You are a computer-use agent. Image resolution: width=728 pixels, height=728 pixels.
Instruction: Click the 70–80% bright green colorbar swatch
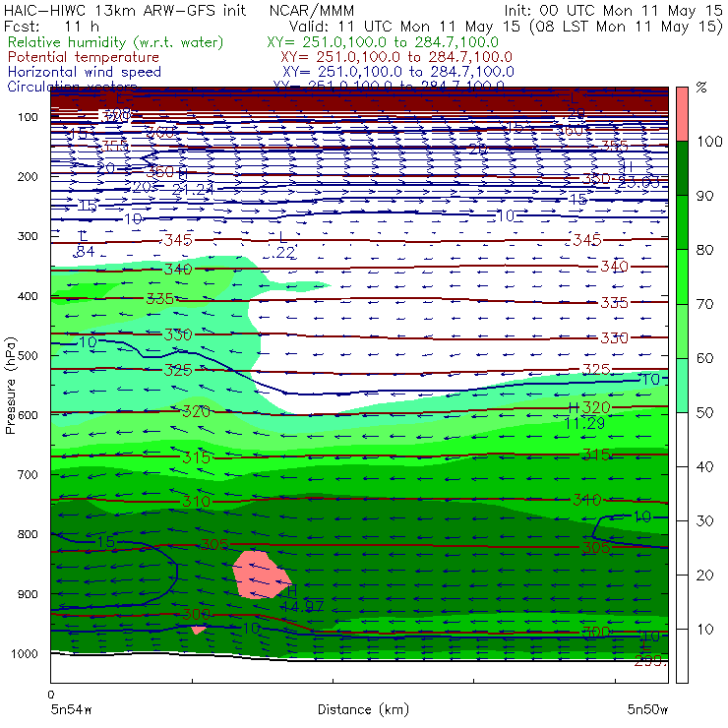point(682,276)
